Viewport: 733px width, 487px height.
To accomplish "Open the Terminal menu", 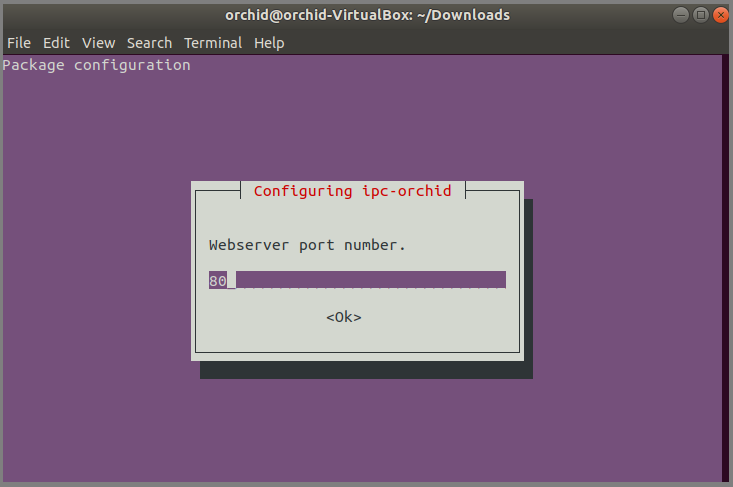I will click(213, 43).
